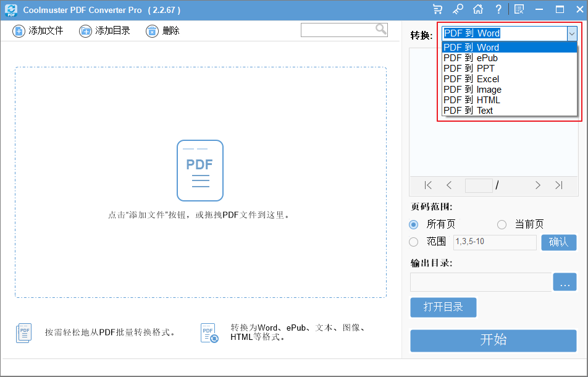Click the magnifier search icon
588x377 pixels.
[x=381, y=29]
